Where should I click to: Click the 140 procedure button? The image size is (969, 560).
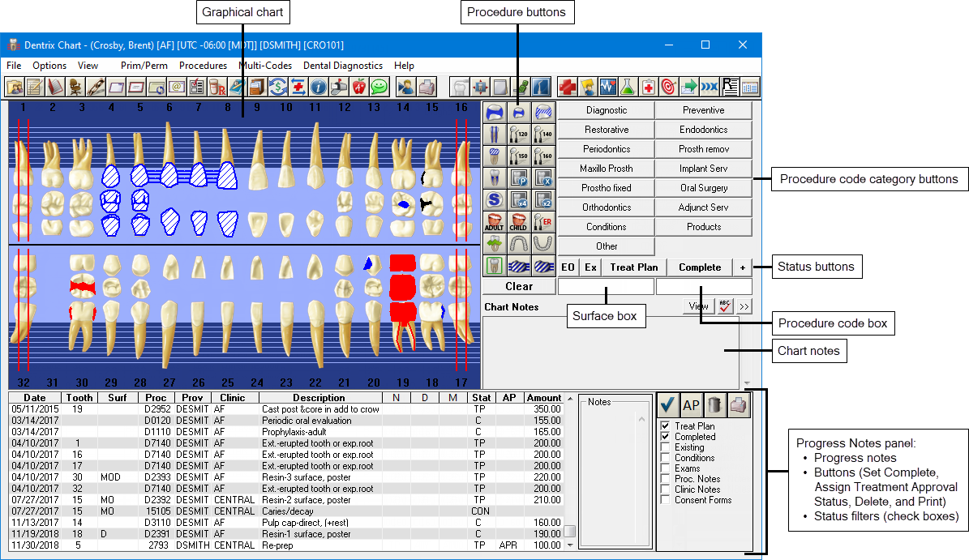click(x=543, y=134)
